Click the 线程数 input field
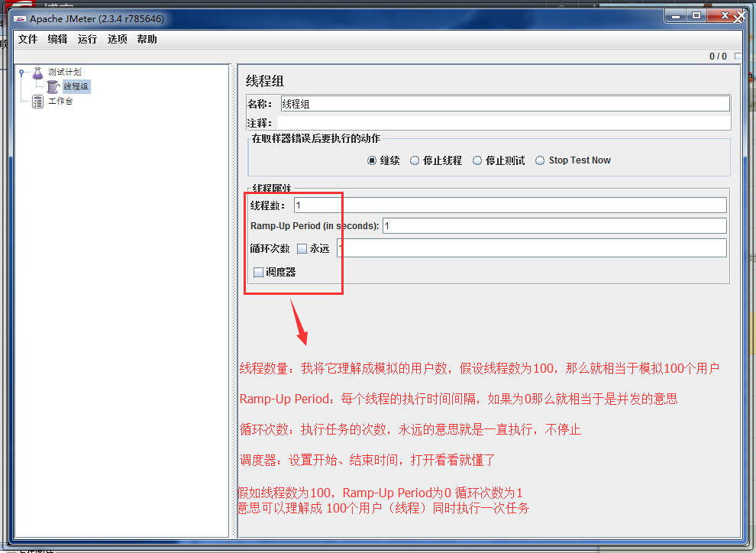Viewport: 756px width, 553px height. pyautogui.click(x=510, y=205)
